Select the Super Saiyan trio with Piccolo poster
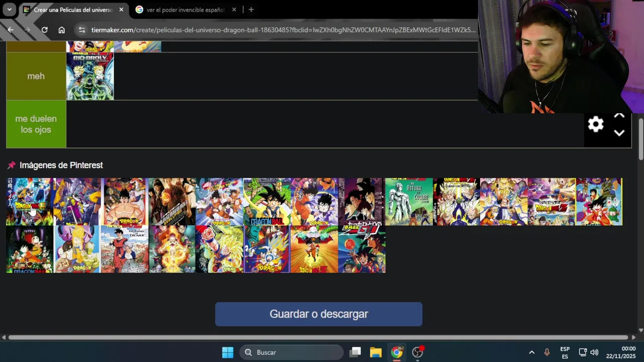The image size is (644, 362). click(x=456, y=202)
